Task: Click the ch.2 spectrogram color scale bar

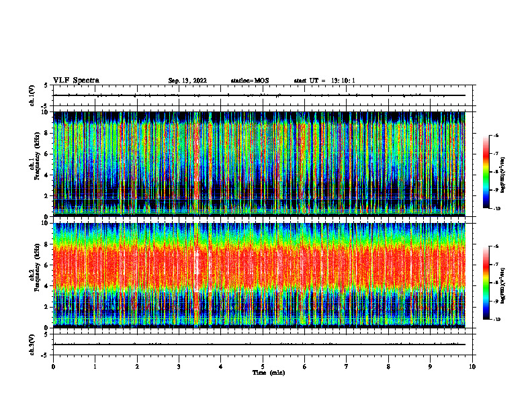Action: tap(486, 283)
